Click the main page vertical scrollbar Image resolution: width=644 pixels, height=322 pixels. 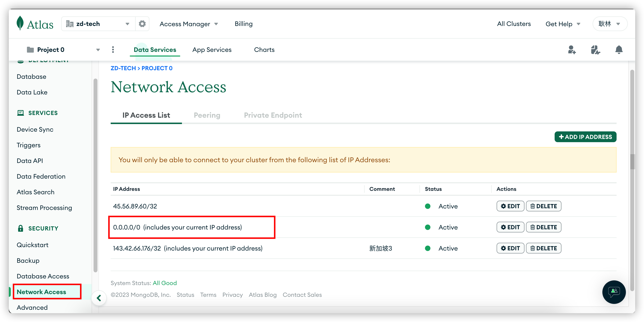tap(632, 162)
